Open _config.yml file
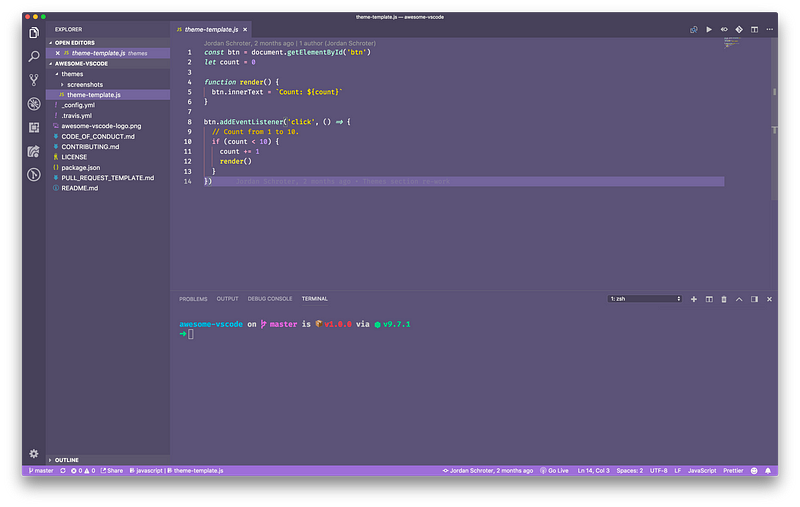The width and height of the screenshot is (800, 507). (108, 105)
